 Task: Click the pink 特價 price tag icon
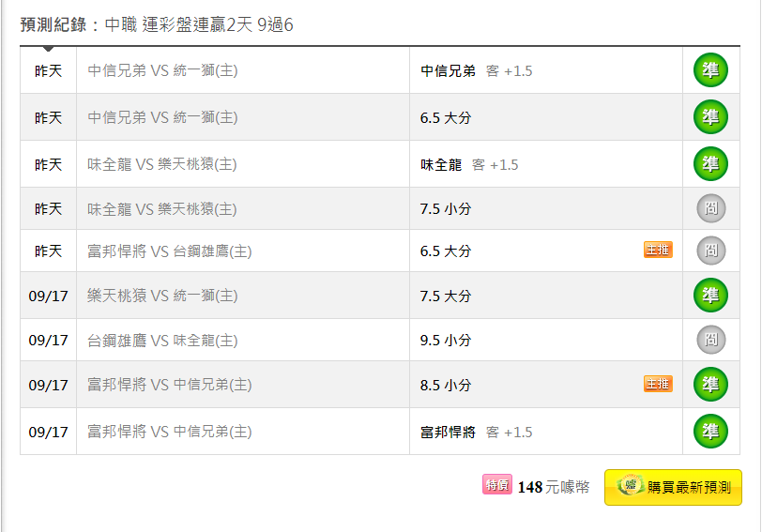(496, 485)
